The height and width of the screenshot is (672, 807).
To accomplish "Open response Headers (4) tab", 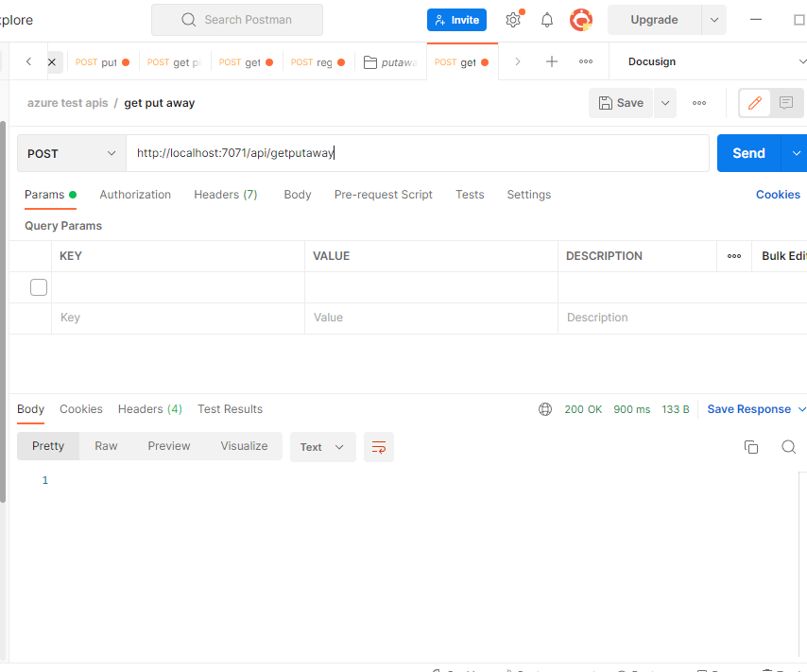I will (x=149, y=409).
